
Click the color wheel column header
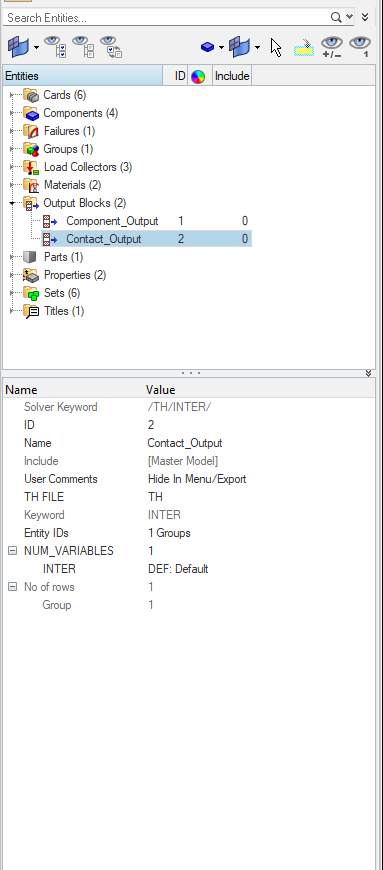click(x=198, y=77)
